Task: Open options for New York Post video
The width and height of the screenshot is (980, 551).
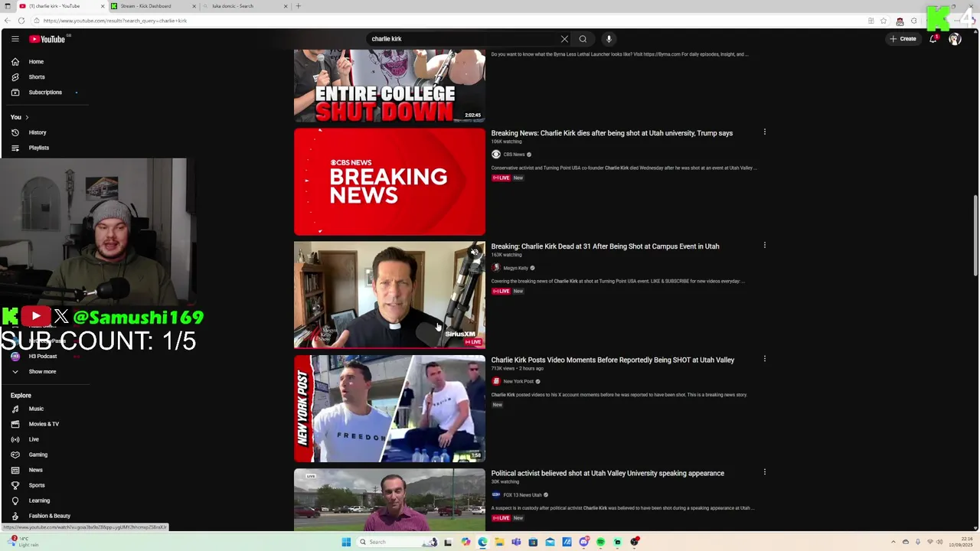Action: coord(764,359)
